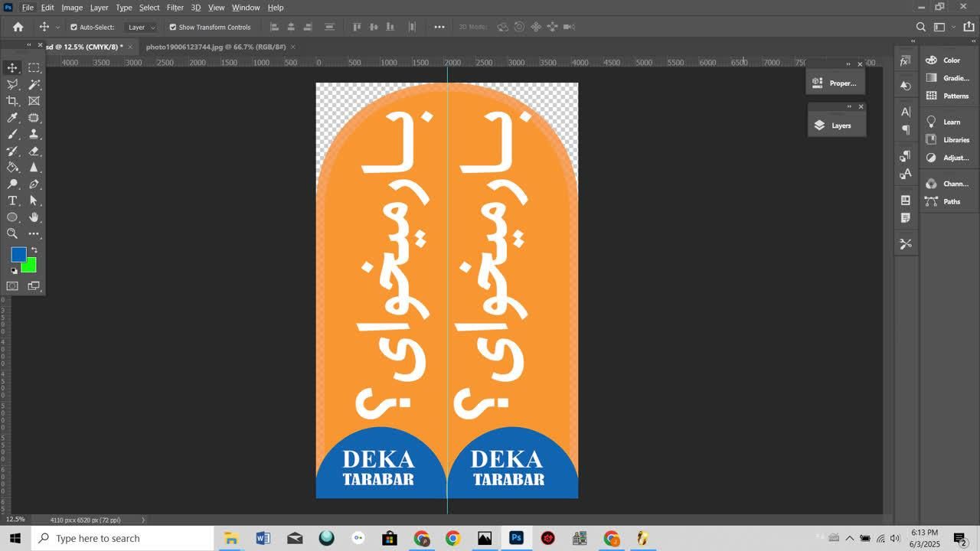Select the Brush tool

point(12,134)
